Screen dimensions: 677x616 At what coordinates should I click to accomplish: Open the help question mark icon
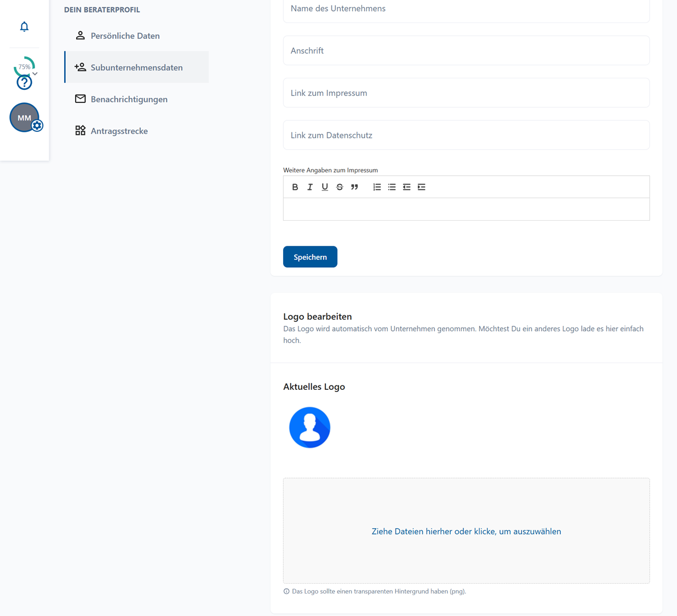click(24, 83)
